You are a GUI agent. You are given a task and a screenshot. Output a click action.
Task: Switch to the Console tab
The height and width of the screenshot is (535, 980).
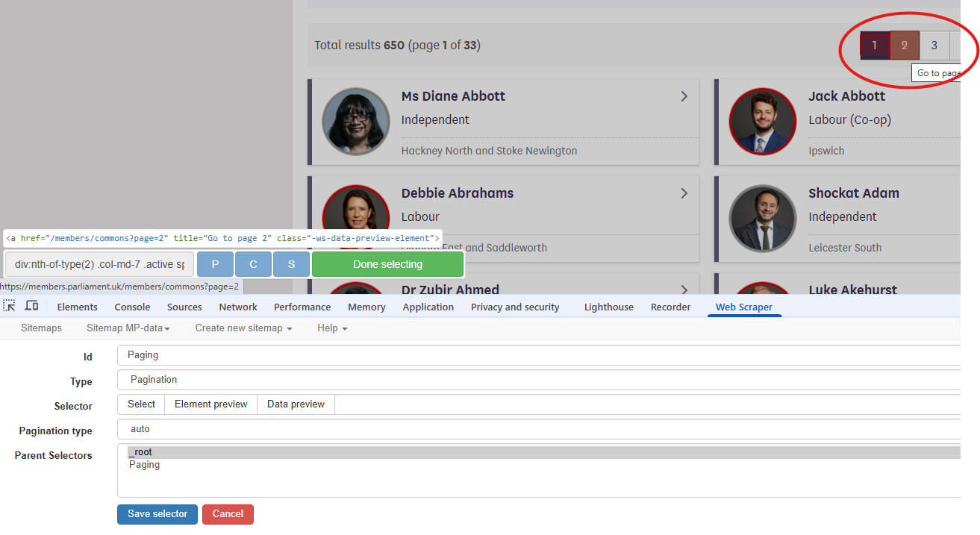pos(132,307)
